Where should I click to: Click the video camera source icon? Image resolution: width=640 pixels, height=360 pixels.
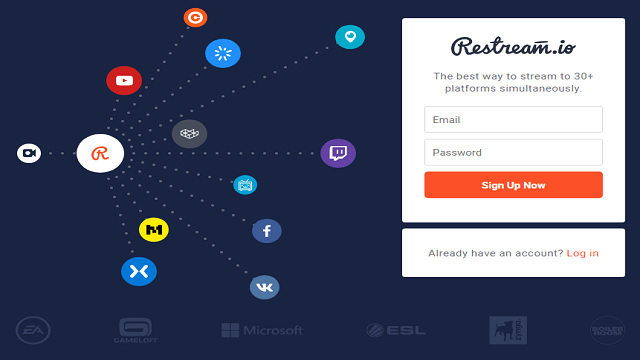click(29, 153)
